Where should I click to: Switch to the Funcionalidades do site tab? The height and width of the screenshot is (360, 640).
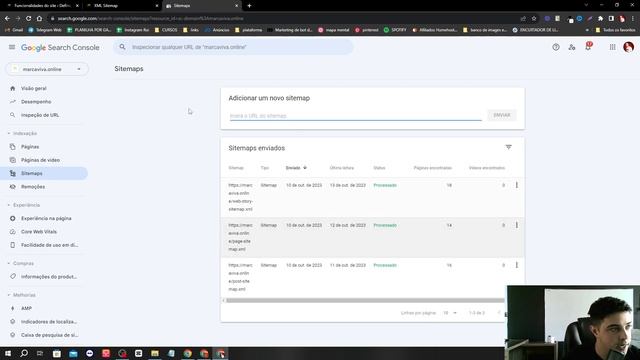point(42,6)
